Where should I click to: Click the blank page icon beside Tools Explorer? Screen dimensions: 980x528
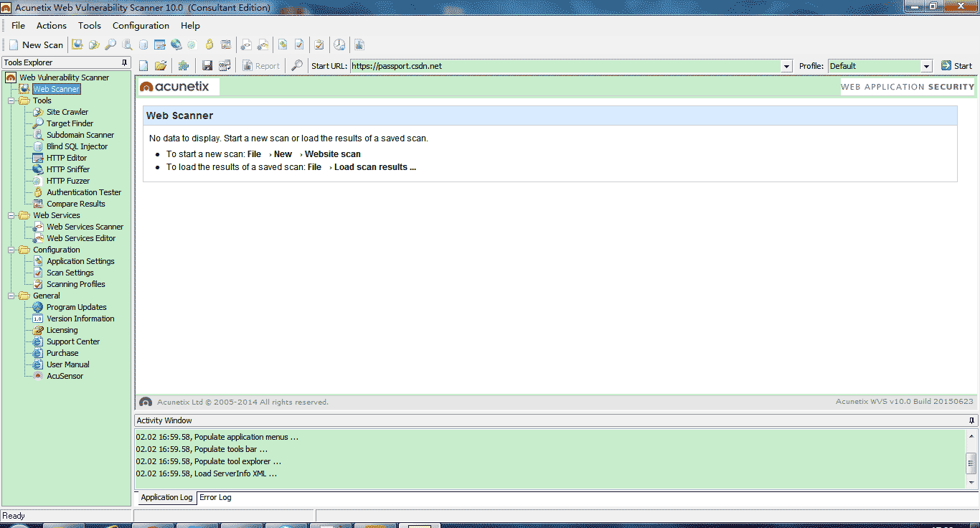pyautogui.click(x=143, y=65)
